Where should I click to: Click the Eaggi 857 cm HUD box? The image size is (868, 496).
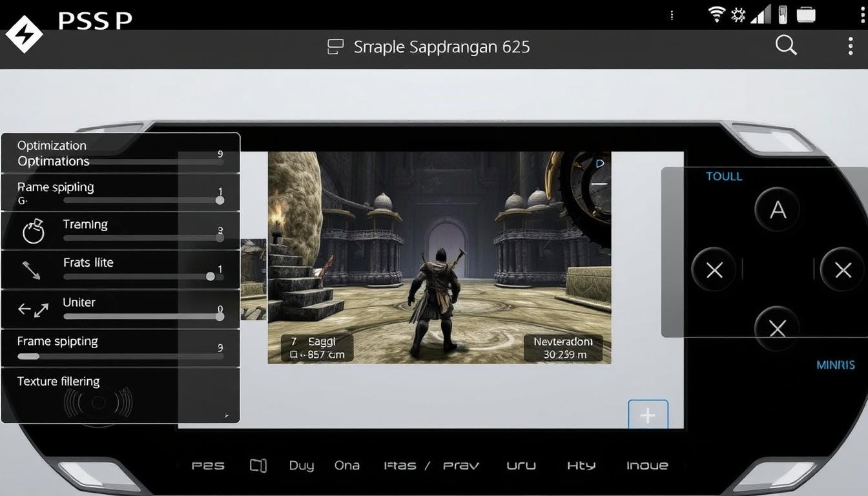[317, 347]
